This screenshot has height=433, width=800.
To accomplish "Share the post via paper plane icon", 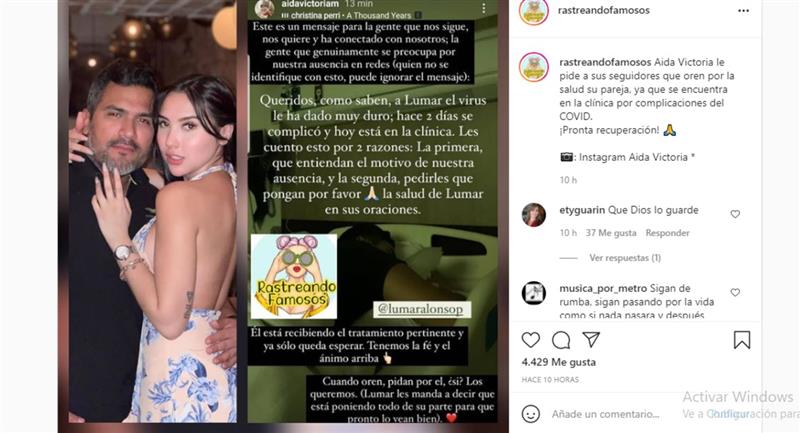I will 591,339.
